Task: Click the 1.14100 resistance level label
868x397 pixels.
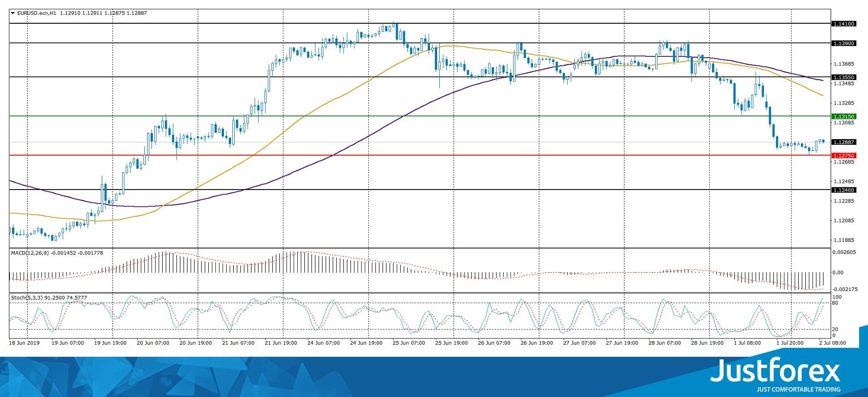Action: 844,24
